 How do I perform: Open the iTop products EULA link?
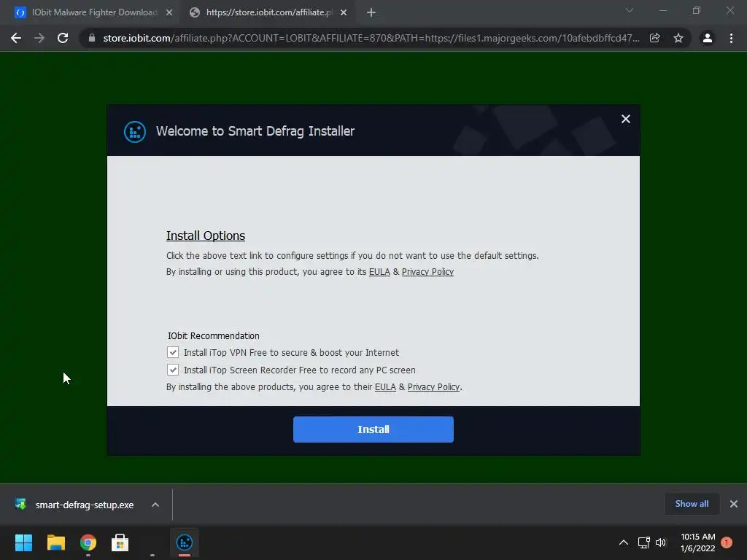[x=385, y=387]
